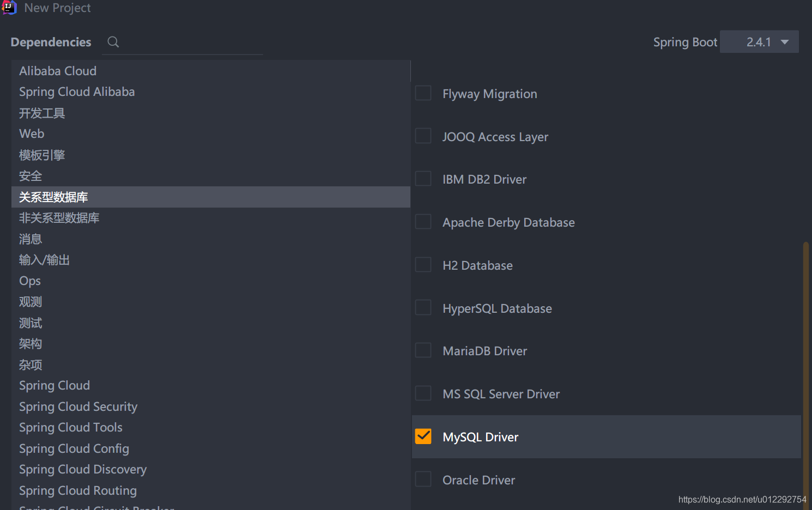Click the Flyway Migration label
This screenshot has height=510, width=812.
(x=489, y=94)
